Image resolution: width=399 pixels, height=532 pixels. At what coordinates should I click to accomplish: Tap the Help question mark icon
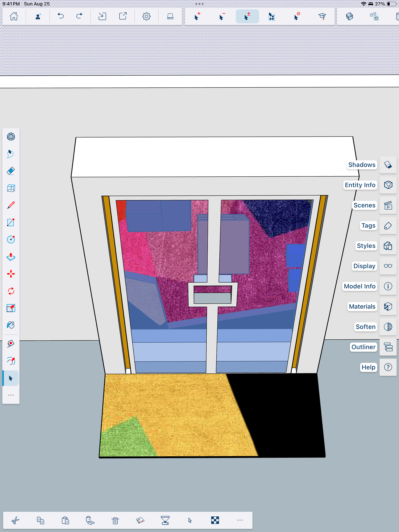pos(388,367)
